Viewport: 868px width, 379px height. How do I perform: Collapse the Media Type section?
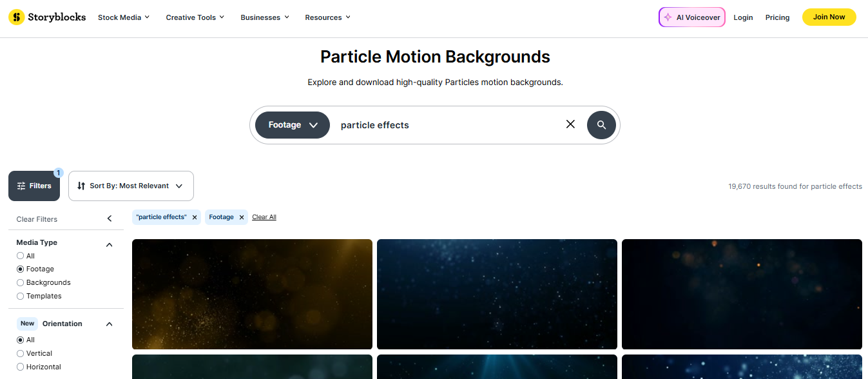click(110, 245)
